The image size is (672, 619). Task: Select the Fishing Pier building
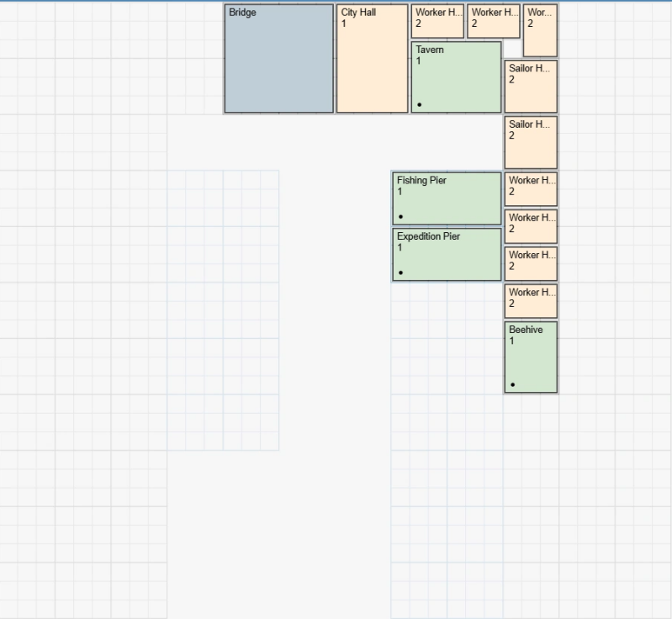[447, 198]
